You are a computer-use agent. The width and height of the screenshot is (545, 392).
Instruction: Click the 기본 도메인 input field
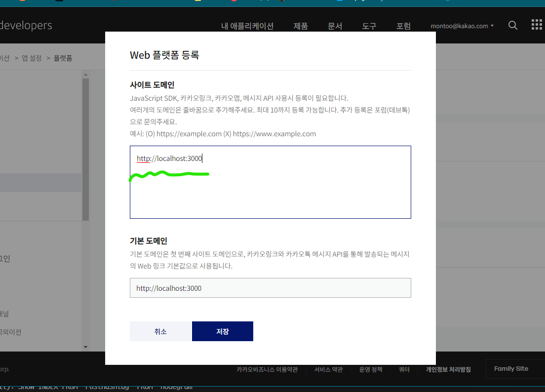(x=271, y=288)
